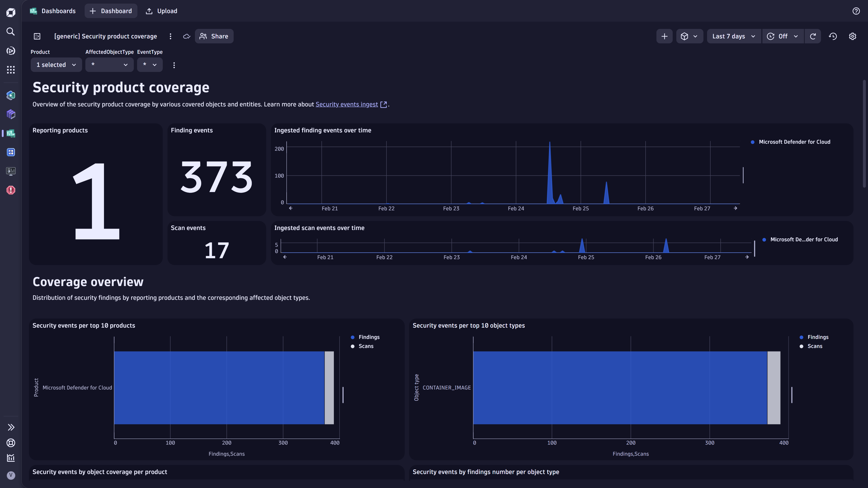The width and height of the screenshot is (868, 488).
Task: Open the Last 7 days timeframe dropdown
Action: click(734, 36)
